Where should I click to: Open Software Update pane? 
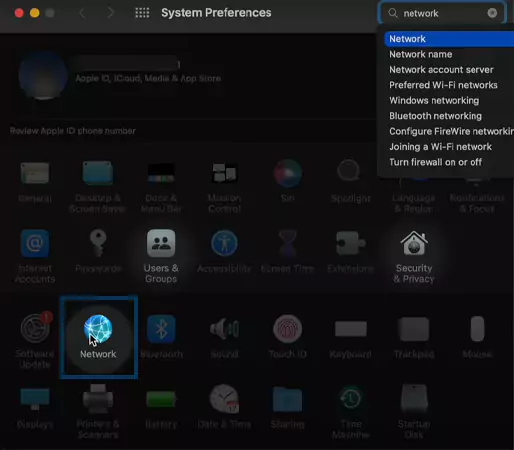tap(35, 329)
